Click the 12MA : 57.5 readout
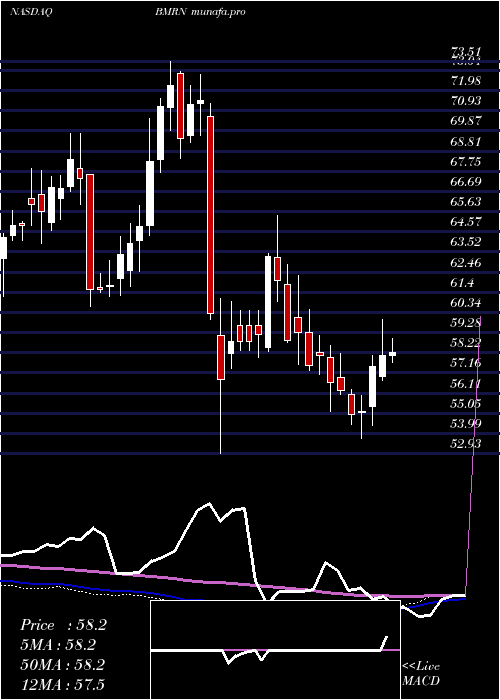The image size is (500, 700). click(62, 684)
